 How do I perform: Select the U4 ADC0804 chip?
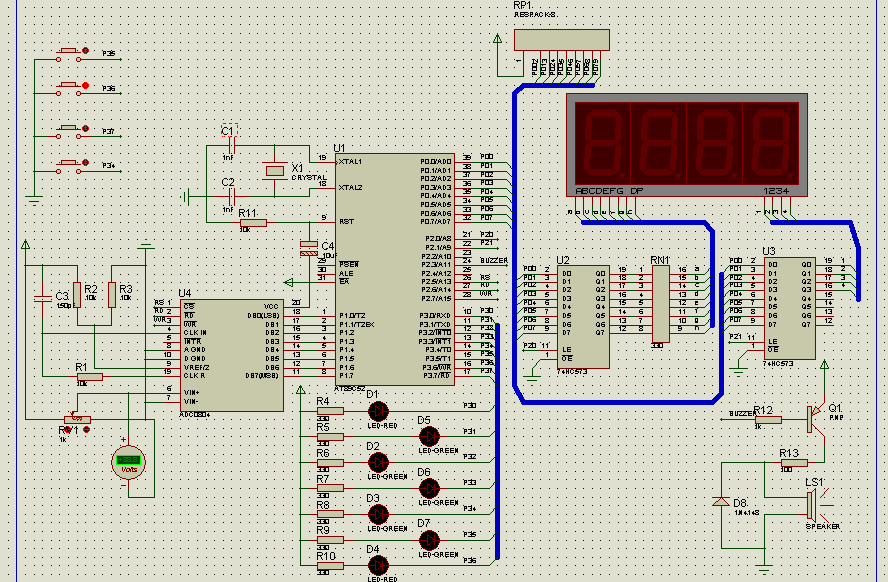coord(232,355)
